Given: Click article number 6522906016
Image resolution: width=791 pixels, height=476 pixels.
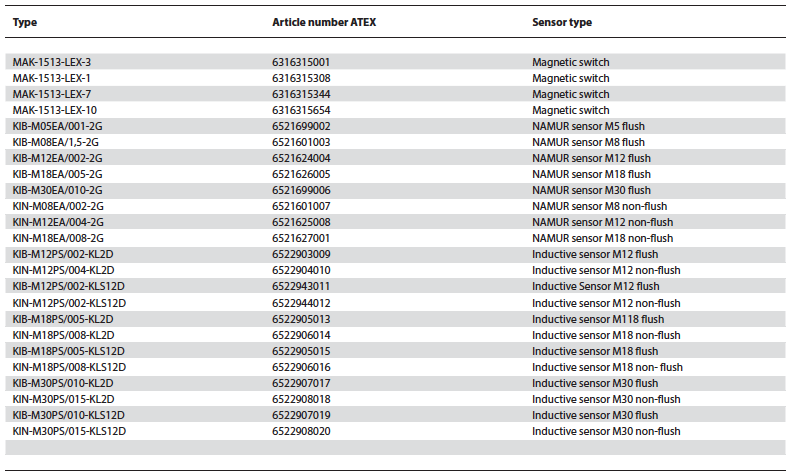Looking at the screenshot, I should pos(301,367).
